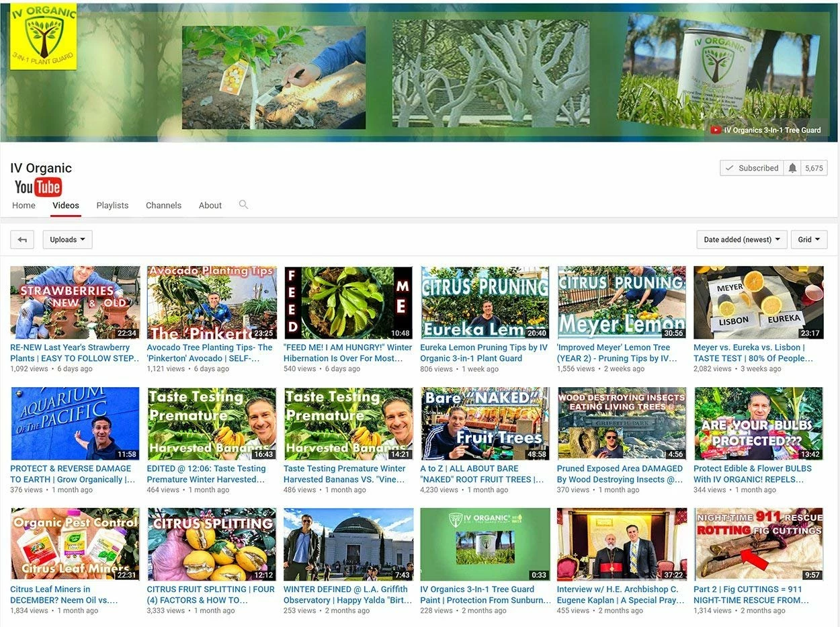
Task: Click the 5,675 subscriber count box
Action: pyautogui.click(x=813, y=168)
